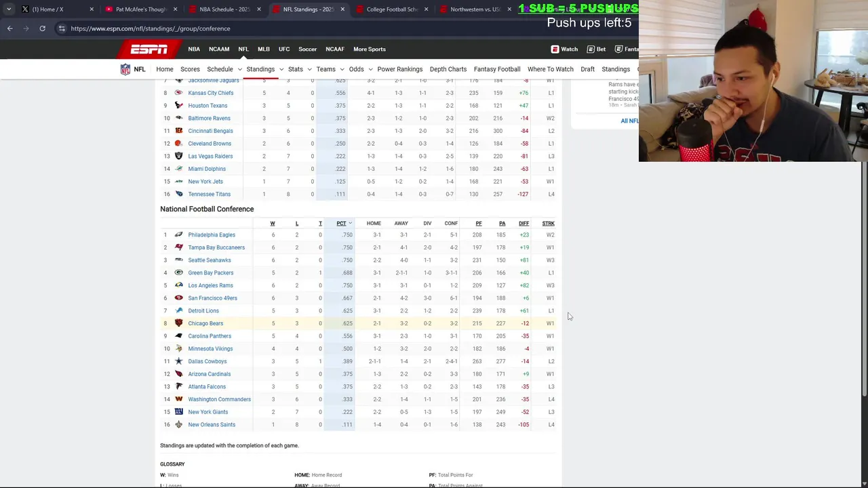This screenshot has width=868, height=488.
Task: Click the Dallas Cowboys star logo
Action: tap(179, 361)
